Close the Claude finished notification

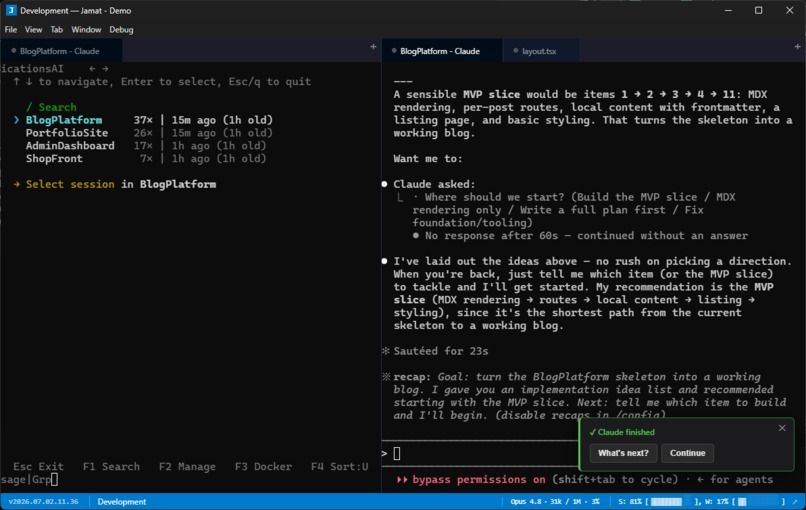782,428
